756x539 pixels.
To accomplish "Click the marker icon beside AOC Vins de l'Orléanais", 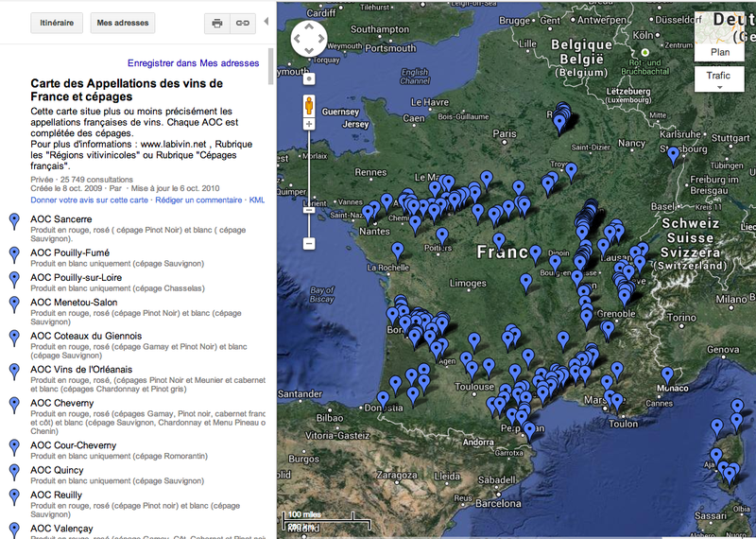I will click(14, 372).
